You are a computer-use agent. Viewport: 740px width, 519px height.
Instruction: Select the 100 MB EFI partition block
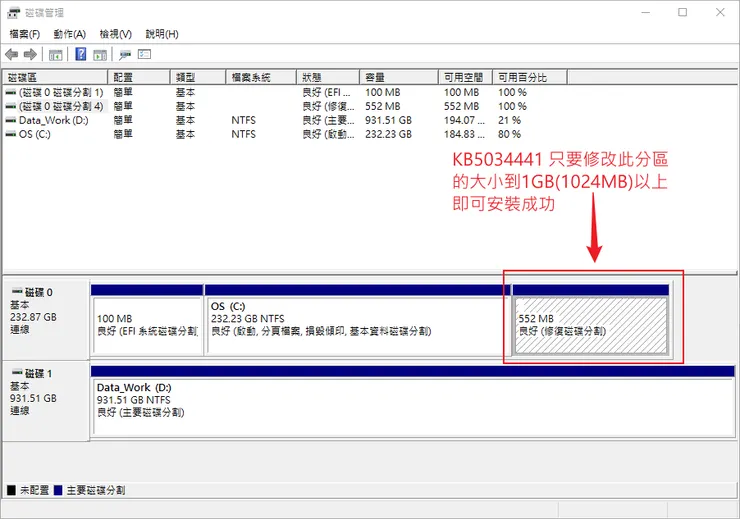coord(147,319)
